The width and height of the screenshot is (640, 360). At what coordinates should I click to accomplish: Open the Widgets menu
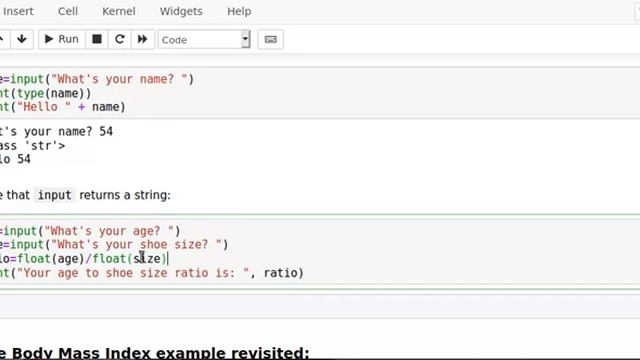[181, 11]
